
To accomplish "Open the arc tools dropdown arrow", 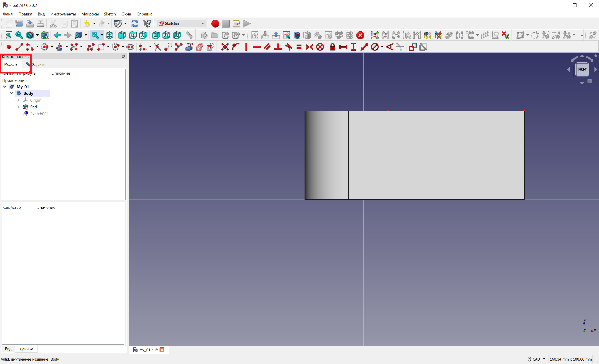I will click(37, 47).
